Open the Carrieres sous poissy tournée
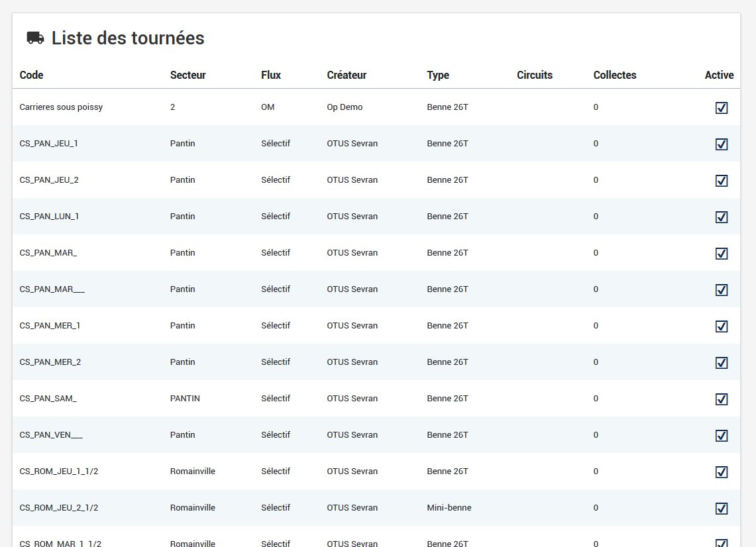This screenshot has width=756, height=547. [61, 107]
